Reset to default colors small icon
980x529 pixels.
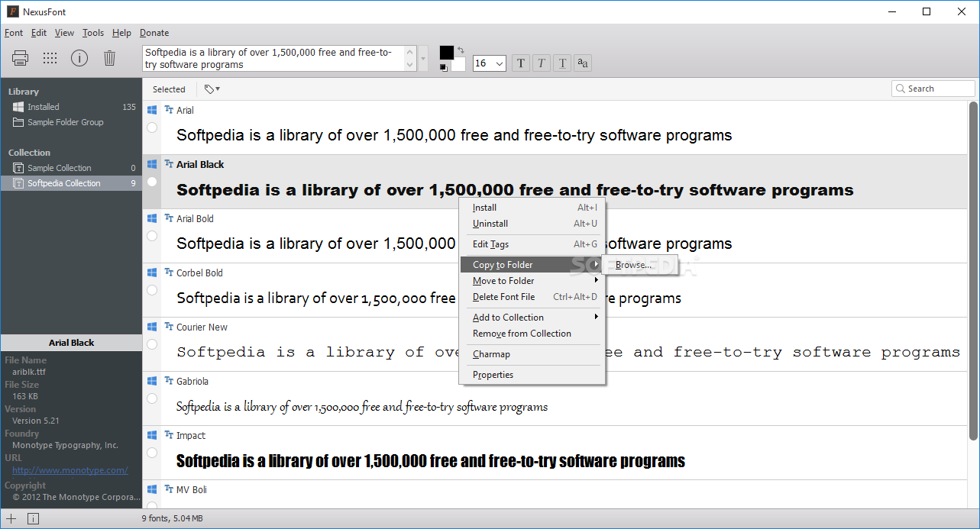point(444,67)
